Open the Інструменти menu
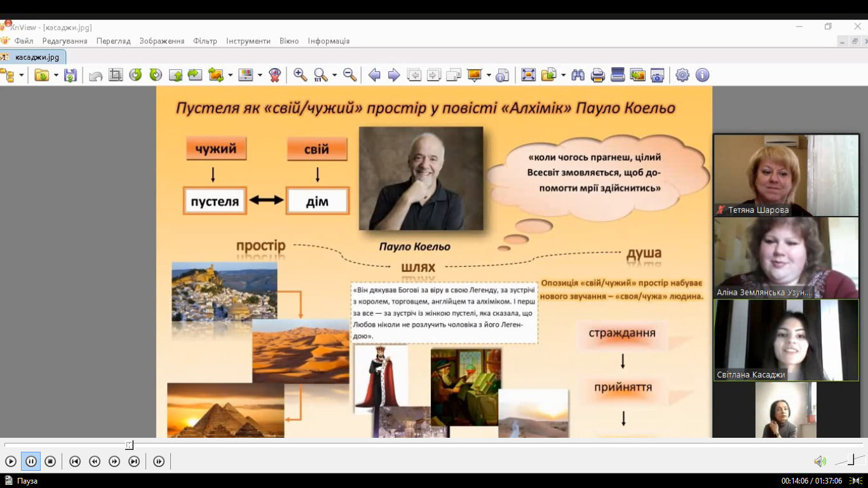The height and width of the screenshot is (488, 868). click(x=248, y=41)
